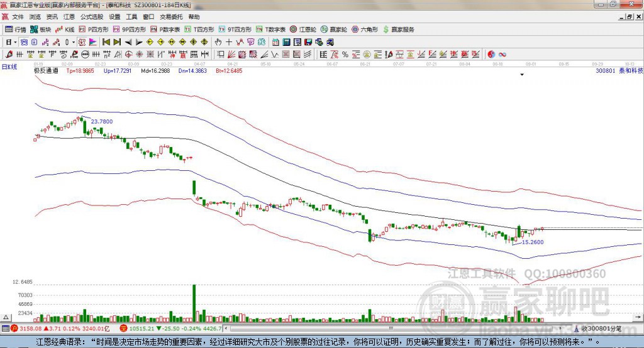644x348 pixels.
Task: Click the right arrow at volume panel edge
Action: (638, 317)
